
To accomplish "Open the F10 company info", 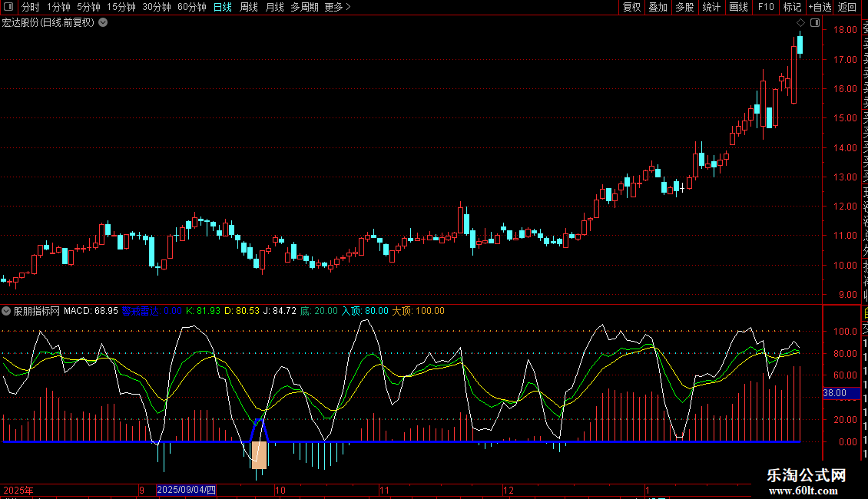I will pyautogui.click(x=766, y=8).
